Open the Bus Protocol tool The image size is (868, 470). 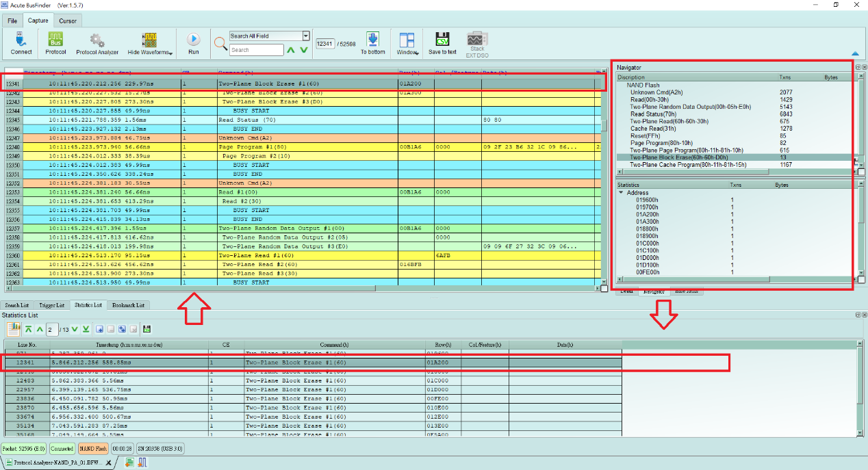point(55,40)
